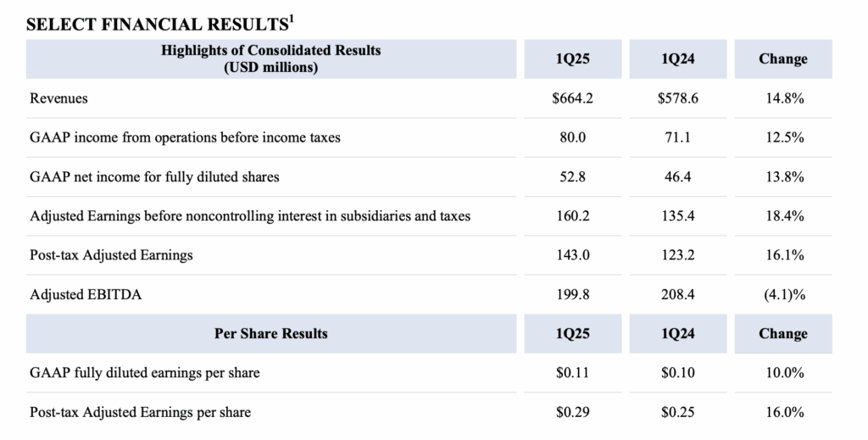Click the $664.2 revenue value
Screen dimensions: 868x440
(x=573, y=98)
